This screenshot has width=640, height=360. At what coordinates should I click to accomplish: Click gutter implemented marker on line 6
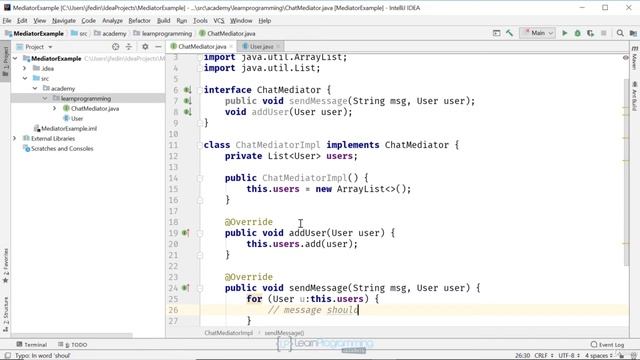coord(187,90)
